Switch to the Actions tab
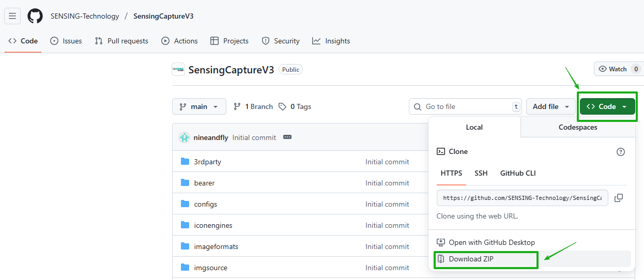The width and height of the screenshot is (644, 280). pos(179,41)
